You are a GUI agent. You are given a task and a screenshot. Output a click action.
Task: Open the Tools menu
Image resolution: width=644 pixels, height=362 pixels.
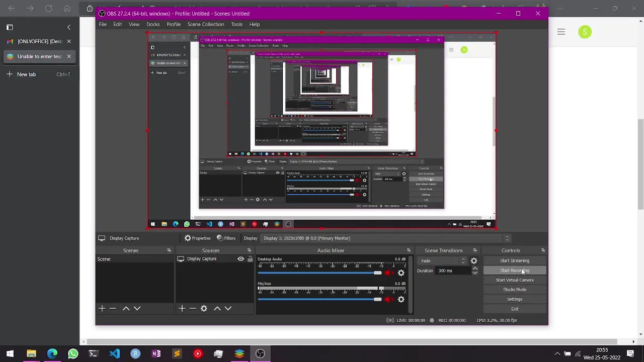pos(237,24)
